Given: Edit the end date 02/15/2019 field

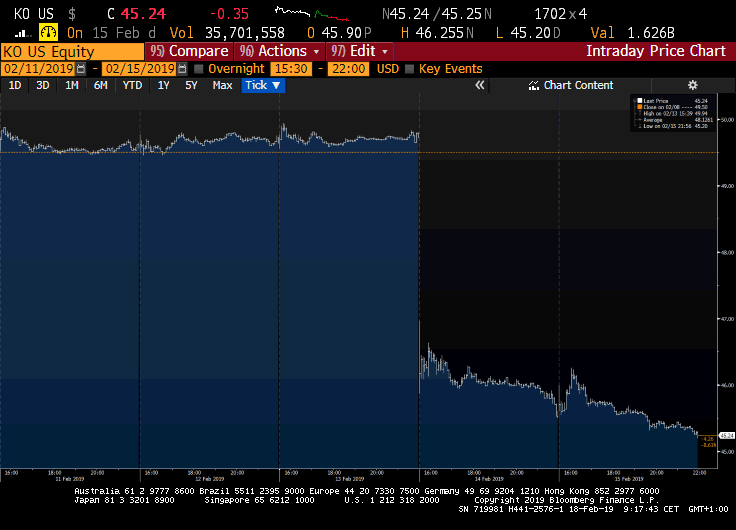Looking at the screenshot, I should click(140, 69).
